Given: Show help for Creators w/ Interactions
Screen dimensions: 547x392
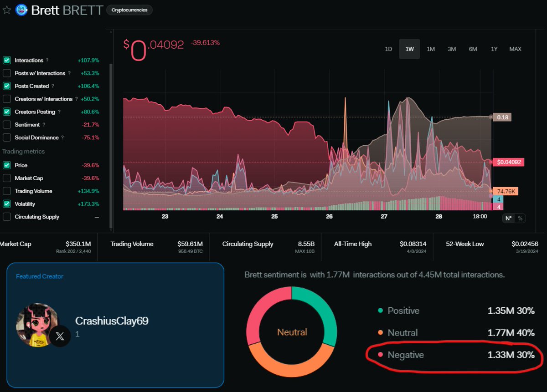Looking at the screenshot, I should point(77,99).
